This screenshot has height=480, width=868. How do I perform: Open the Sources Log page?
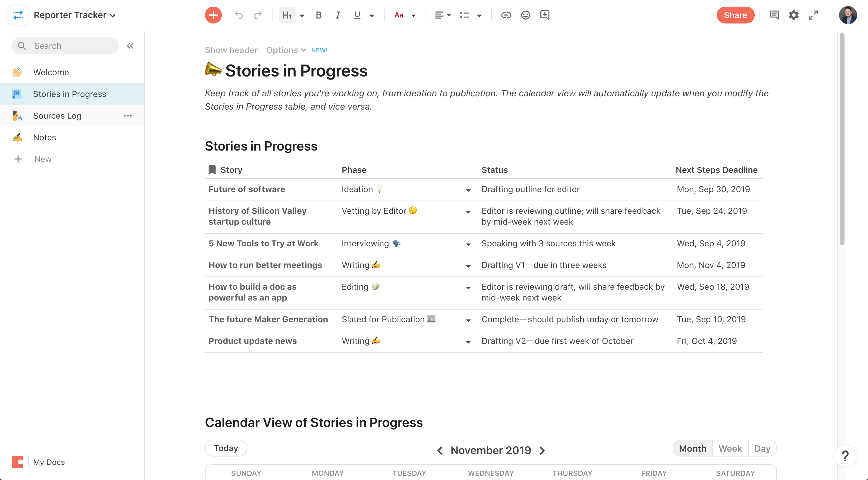(57, 115)
